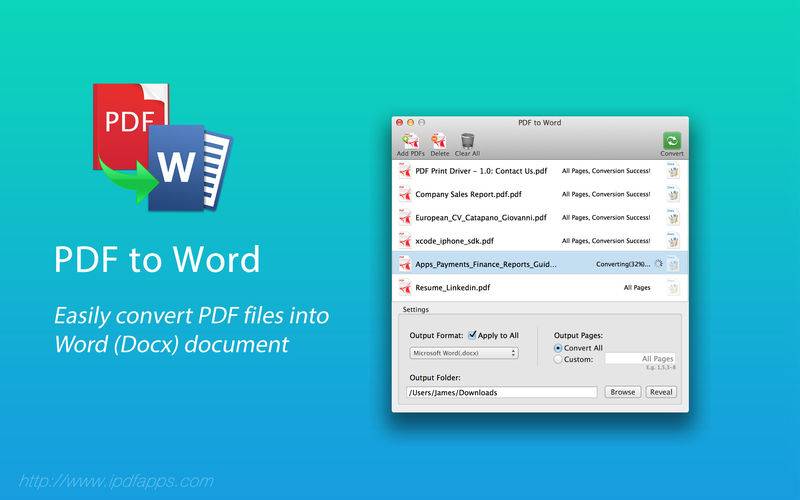This screenshot has height=500, width=800.
Task: Click Conversion Success status of xcode_iphone_sdk.pdf
Action: [x=606, y=241]
